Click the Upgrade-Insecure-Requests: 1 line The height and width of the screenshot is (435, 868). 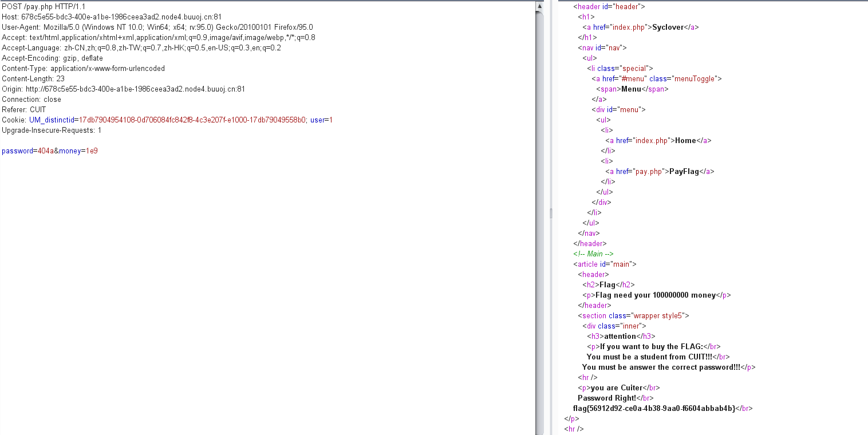coord(52,130)
